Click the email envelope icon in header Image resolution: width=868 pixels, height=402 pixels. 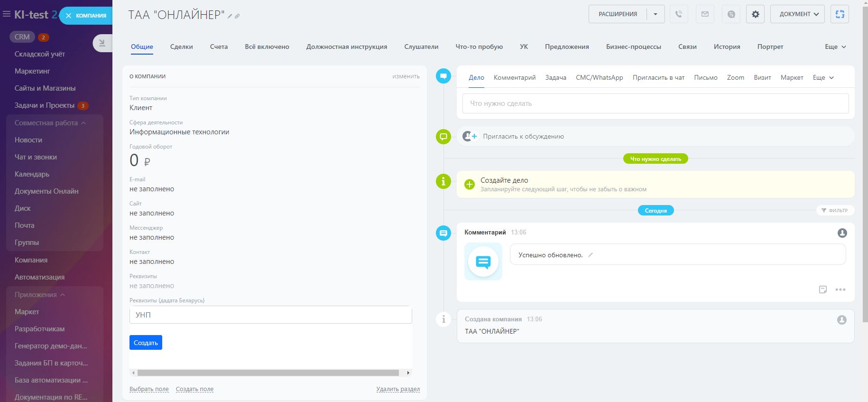[x=705, y=14]
